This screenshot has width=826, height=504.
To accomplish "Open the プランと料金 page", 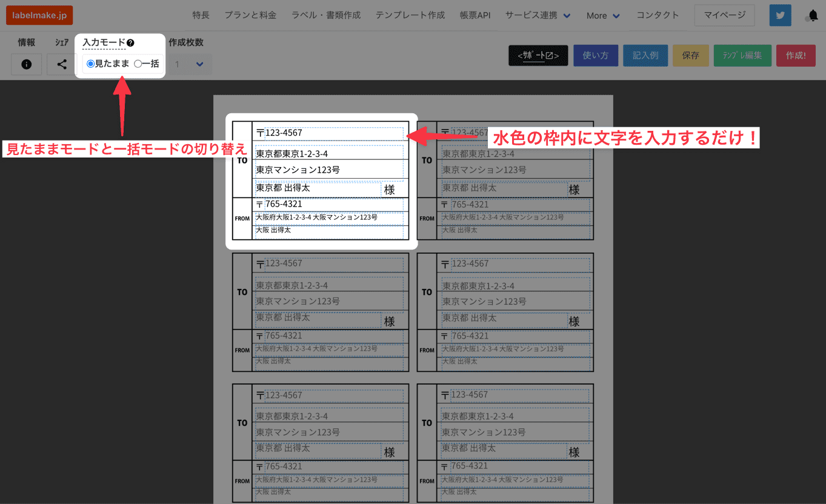I will tap(250, 15).
